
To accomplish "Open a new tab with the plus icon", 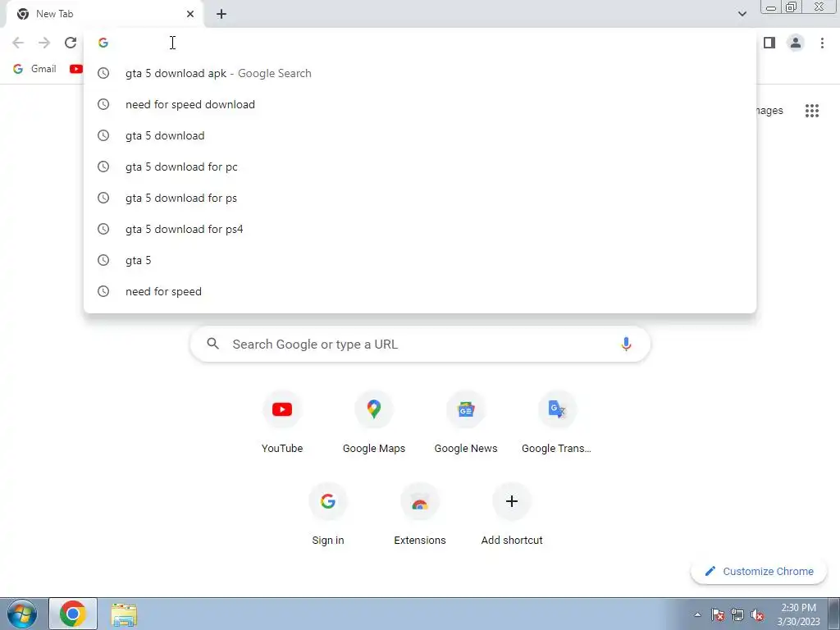I will tap(221, 14).
